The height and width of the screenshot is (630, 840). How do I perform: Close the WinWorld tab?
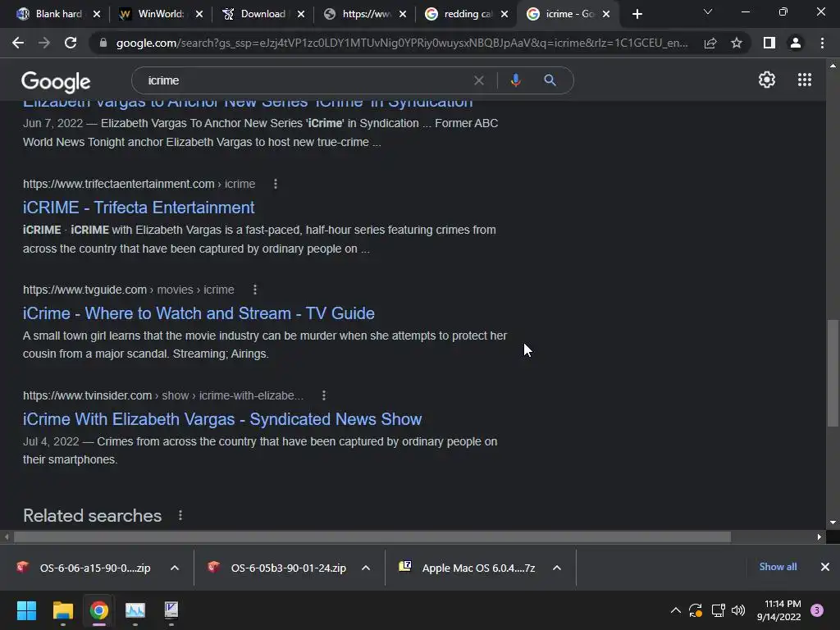tap(199, 14)
